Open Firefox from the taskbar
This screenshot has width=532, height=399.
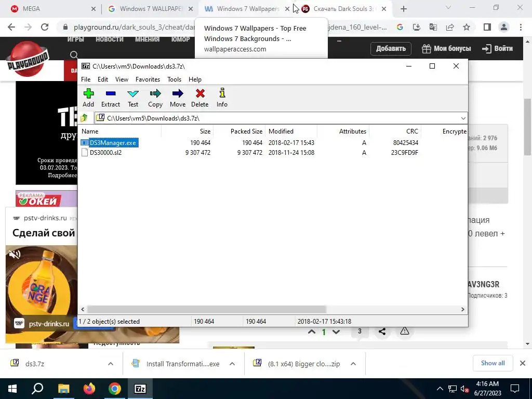click(x=89, y=389)
